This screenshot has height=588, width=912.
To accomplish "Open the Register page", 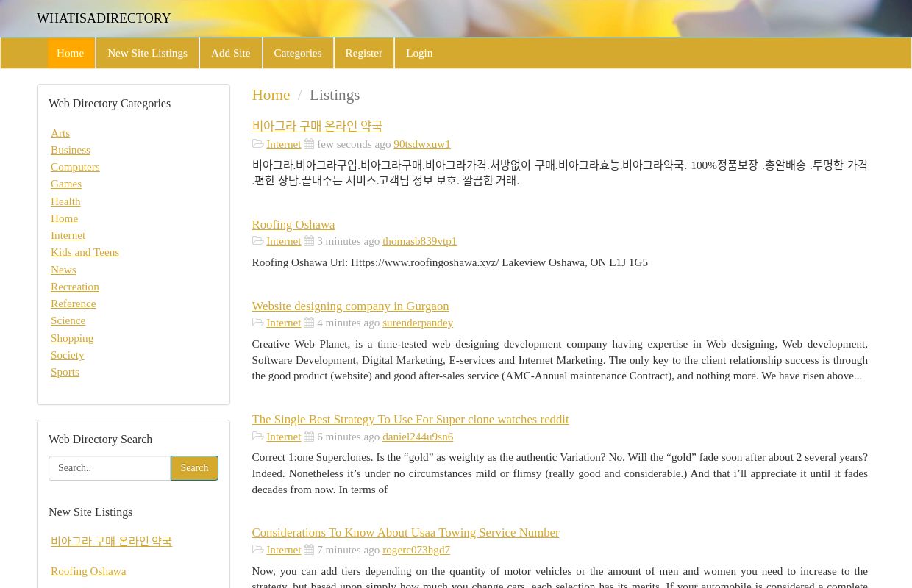I will (x=364, y=53).
